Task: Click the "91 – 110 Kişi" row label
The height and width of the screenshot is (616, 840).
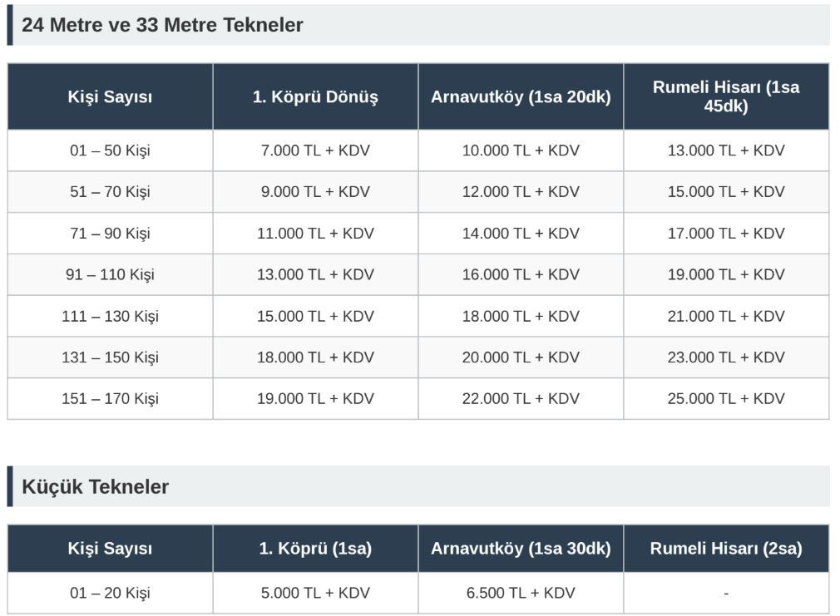Action: pyautogui.click(x=110, y=274)
